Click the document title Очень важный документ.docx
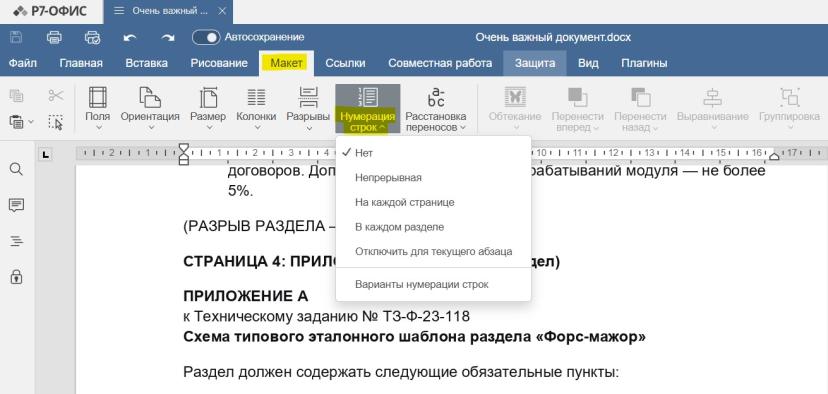Viewport: 828px width, 394px height. 553,37
